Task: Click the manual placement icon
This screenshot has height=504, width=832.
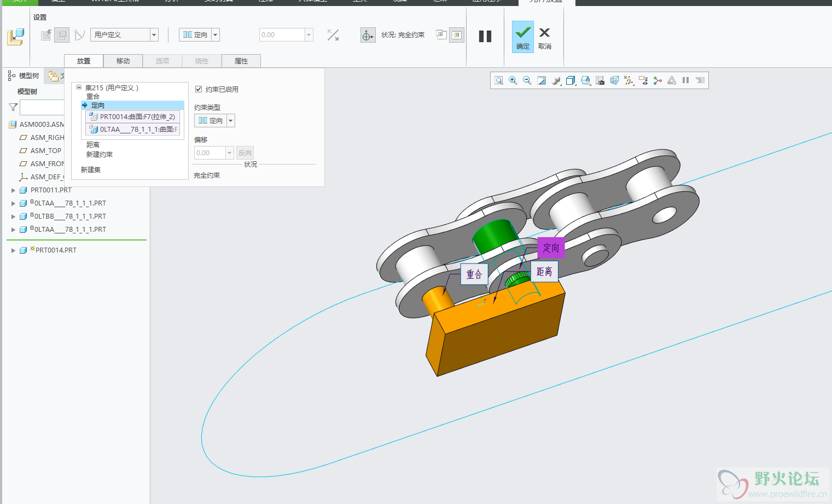Action: tap(62, 35)
